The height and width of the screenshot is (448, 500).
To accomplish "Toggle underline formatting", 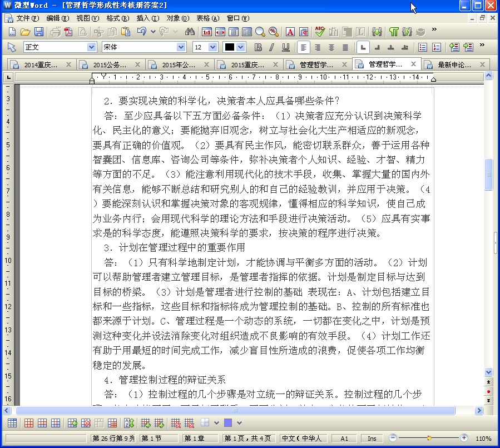I will click(x=286, y=47).
